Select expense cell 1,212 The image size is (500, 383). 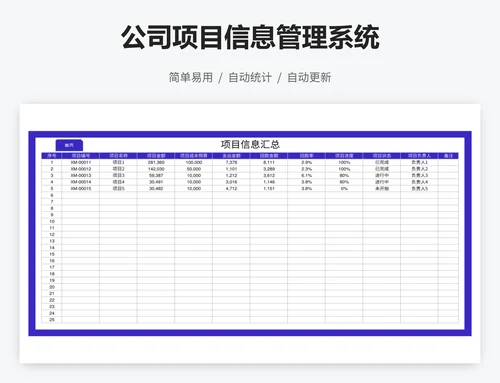[x=231, y=175]
